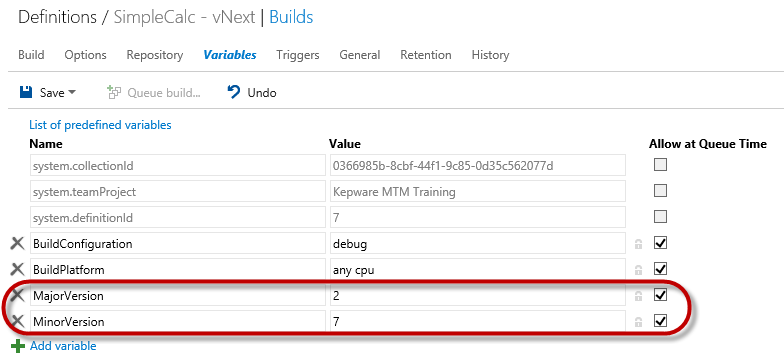
Task: Open the Save dropdown arrow
Action: coord(72,92)
